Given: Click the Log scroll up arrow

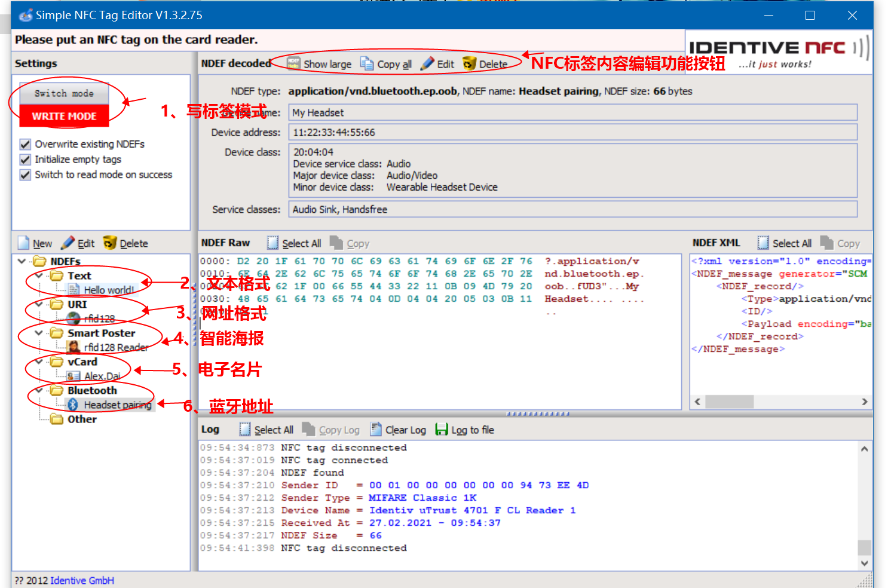Looking at the screenshot, I should 864,449.
